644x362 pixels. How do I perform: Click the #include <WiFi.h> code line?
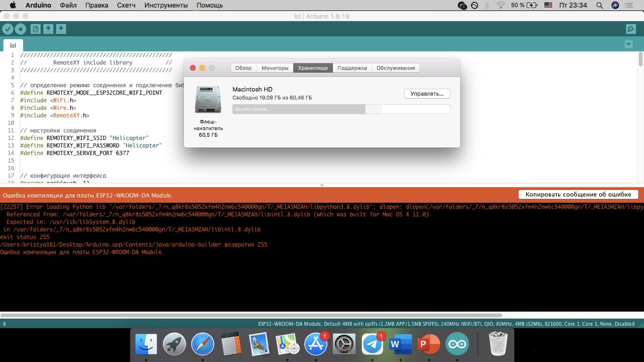[x=48, y=100]
